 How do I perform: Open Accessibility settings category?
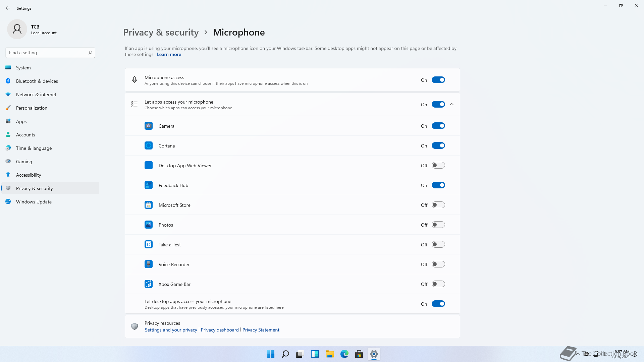point(50,175)
